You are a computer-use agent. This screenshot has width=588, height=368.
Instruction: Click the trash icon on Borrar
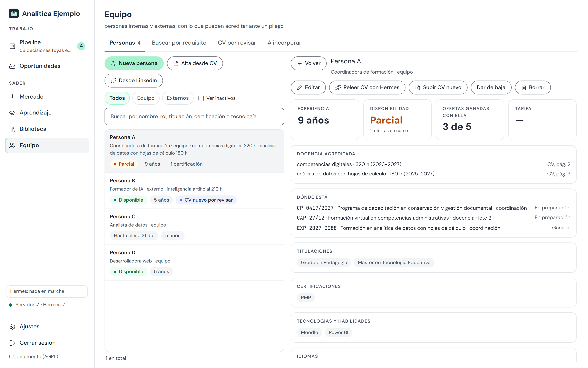pyautogui.click(x=524, y=87)
